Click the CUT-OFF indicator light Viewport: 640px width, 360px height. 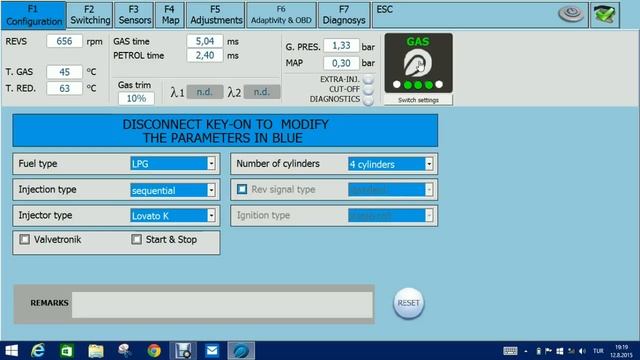pos(368,89)
